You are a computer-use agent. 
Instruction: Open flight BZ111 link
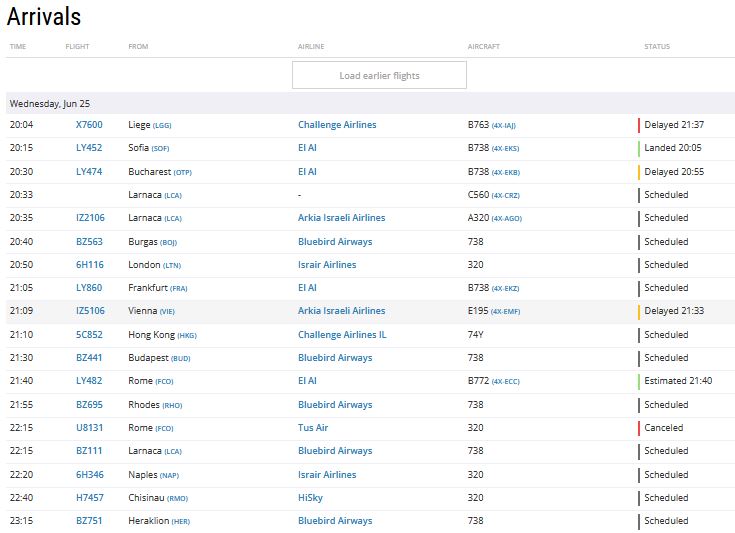89,450
